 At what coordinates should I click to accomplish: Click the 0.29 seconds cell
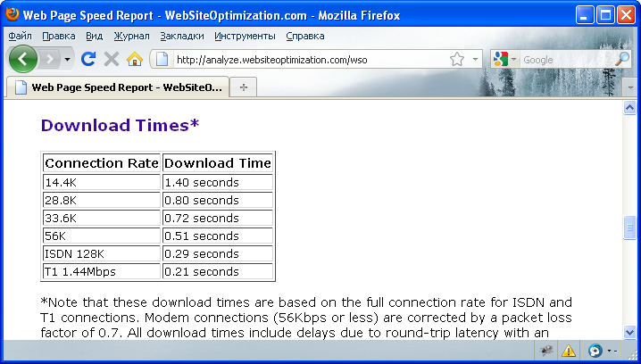coord(218,253)
